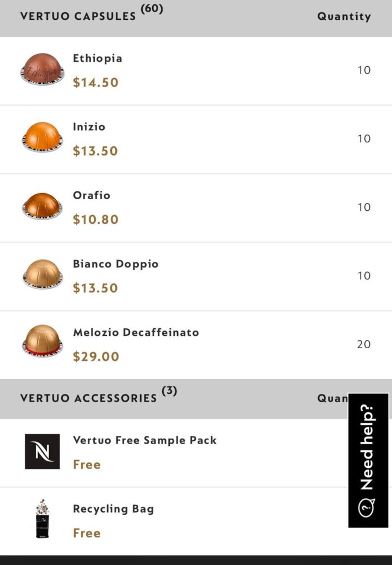Viewport: 392px width, 565px height.
Task: Open the Ethiopia product via its name
Action: pyautogui.click(x=98, y=58)
